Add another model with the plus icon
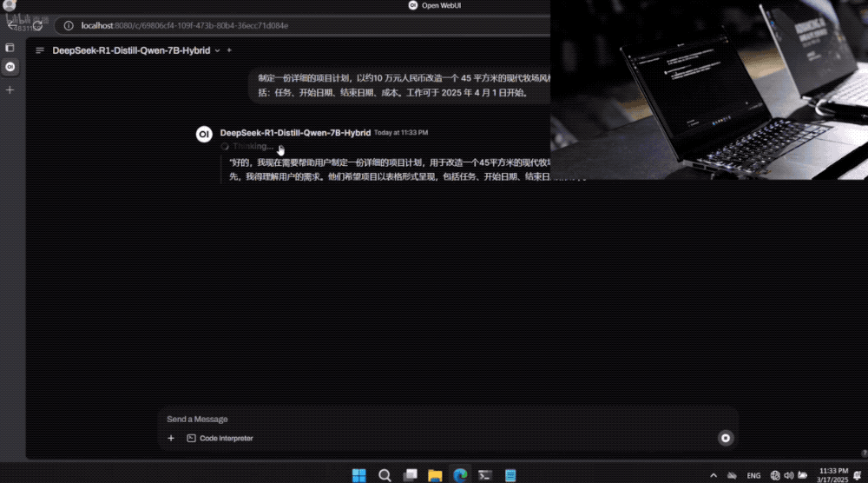Image resolution: width=868 pixels, height=483 pixels. (x=229, y=50)
